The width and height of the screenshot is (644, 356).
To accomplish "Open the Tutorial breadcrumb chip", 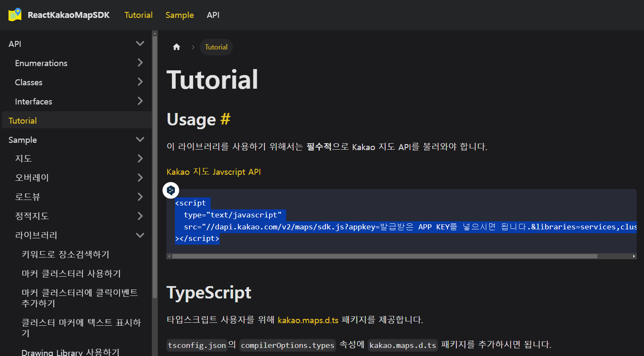I will (x=216, y=47).
